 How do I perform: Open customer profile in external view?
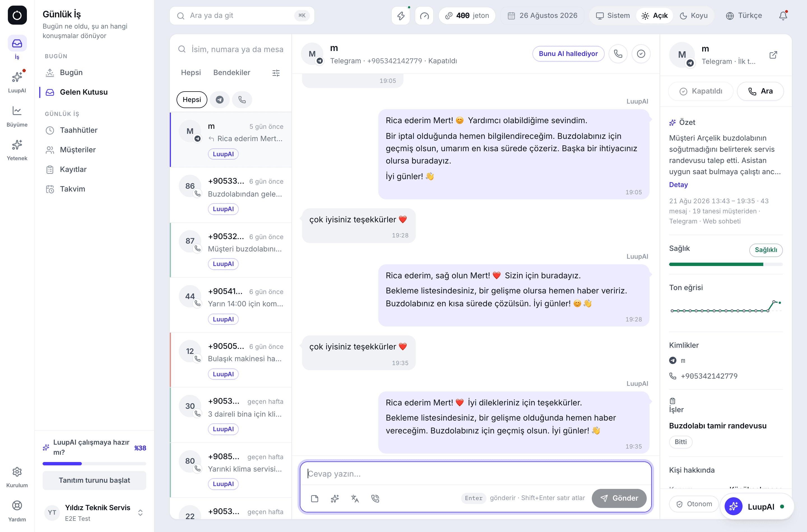point(773,55)
